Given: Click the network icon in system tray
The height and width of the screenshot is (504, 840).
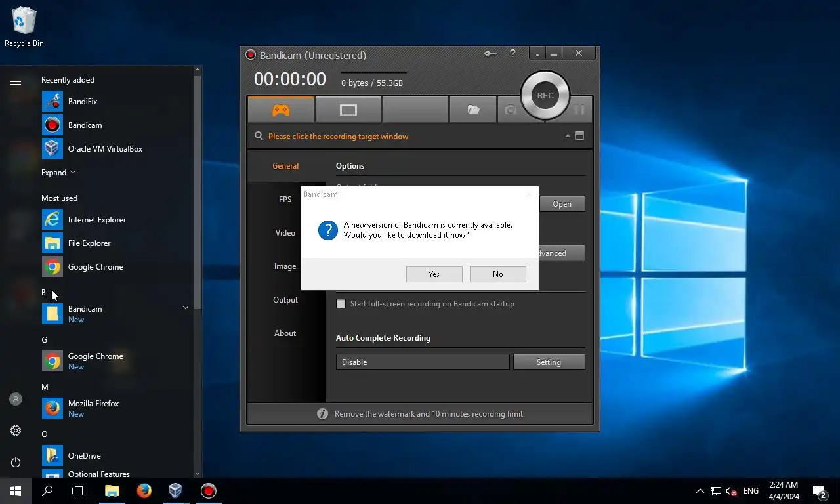Looking at the screenshot, I should pos(716,491).
